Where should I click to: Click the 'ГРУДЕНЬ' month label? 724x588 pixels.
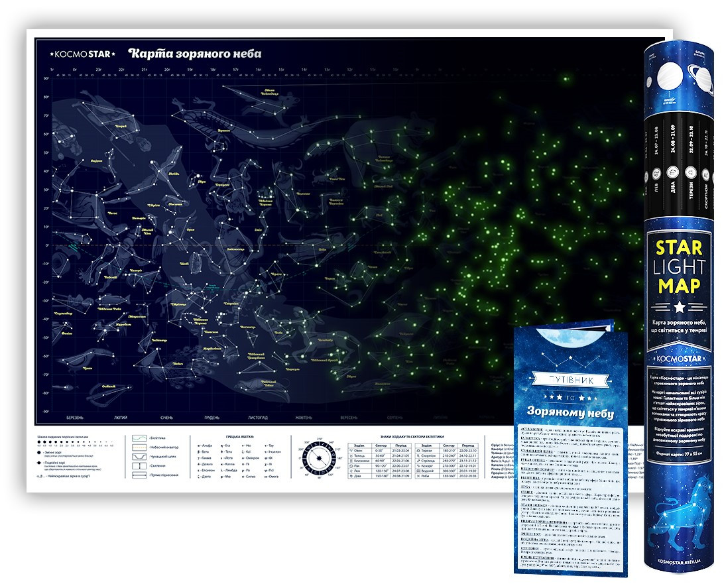[212, 418]
